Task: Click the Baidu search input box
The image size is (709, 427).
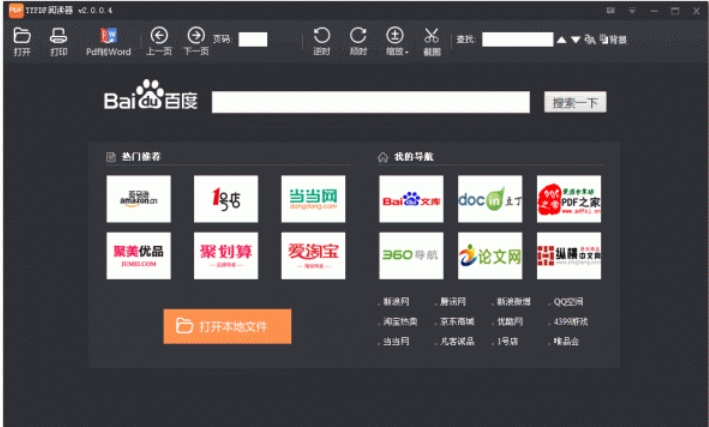Action: pos(371,102)
